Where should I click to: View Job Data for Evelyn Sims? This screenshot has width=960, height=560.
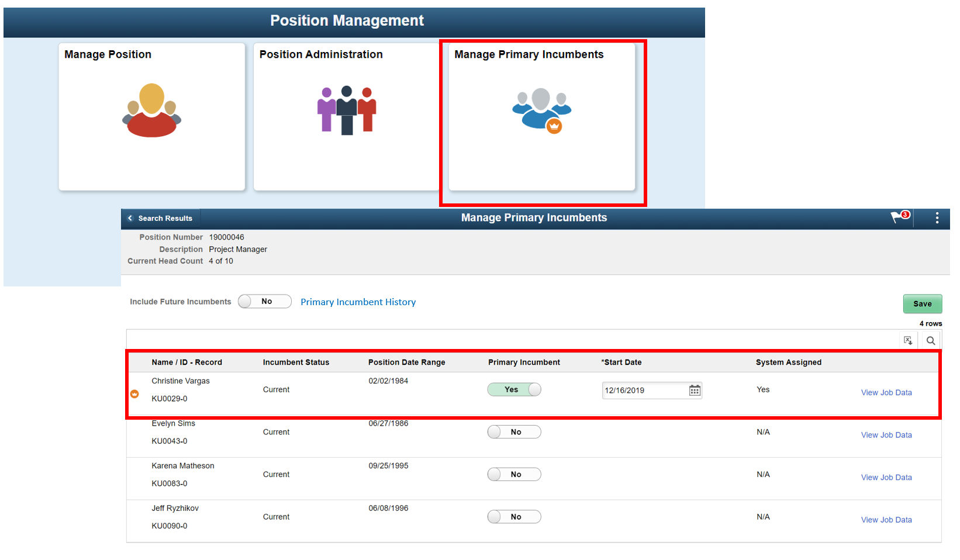point(886,435)
